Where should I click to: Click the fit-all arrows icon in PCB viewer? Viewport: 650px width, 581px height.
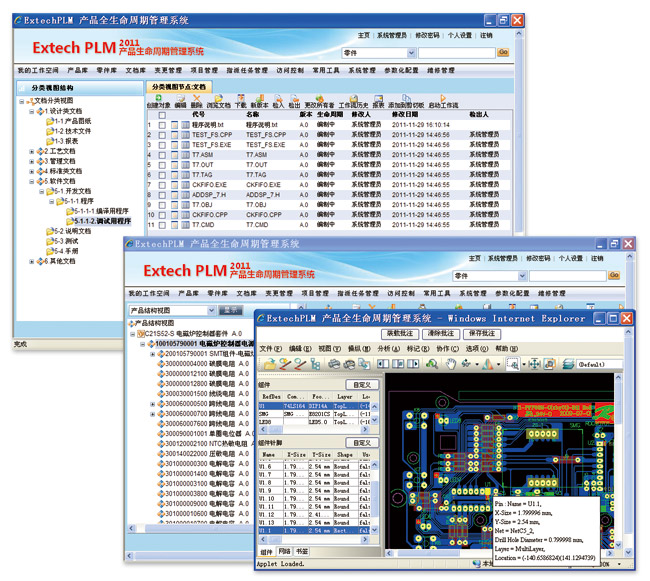point(534,364)
